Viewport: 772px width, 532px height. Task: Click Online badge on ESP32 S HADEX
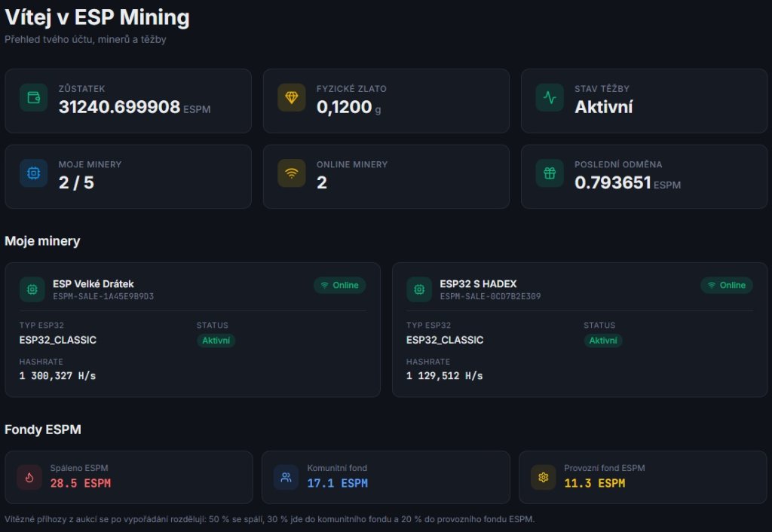tap(727, 285)
